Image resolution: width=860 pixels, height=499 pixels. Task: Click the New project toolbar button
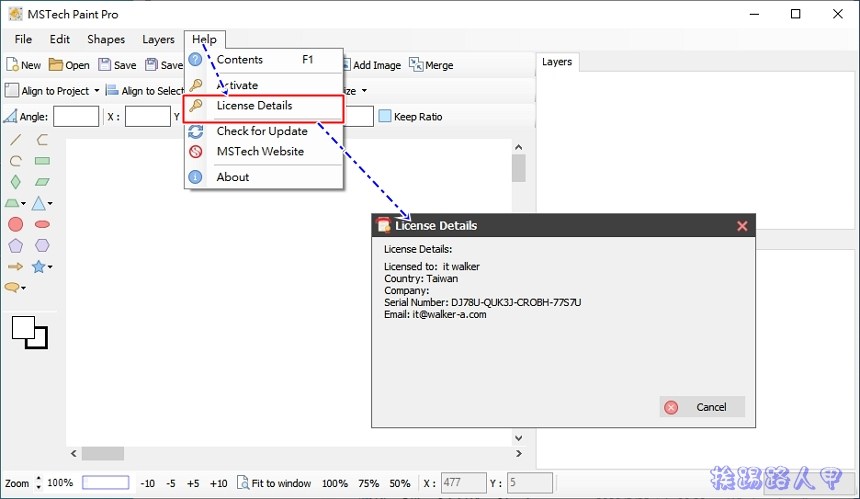click(23, 65)
